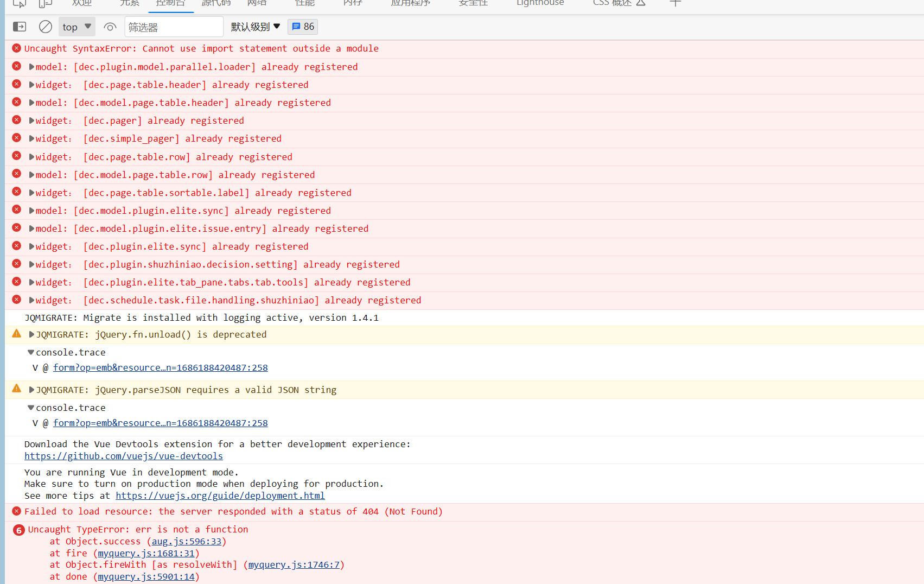This screenshot has width=924, height=584.
Task: Open form?op=emb link under the parseJSON warning
Action: point(161,423)
